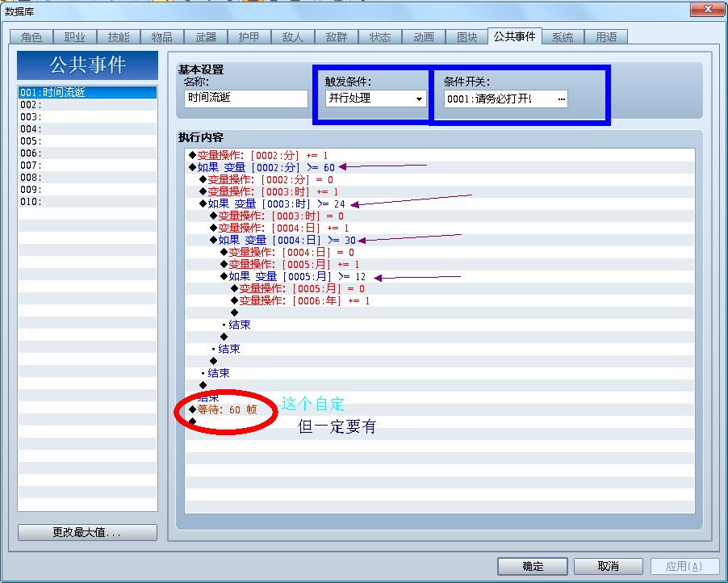Select command 变量操作 [0004:日] += 1
Screen dimensions: 728x583
pyautogui.click(x=440, y=228)
